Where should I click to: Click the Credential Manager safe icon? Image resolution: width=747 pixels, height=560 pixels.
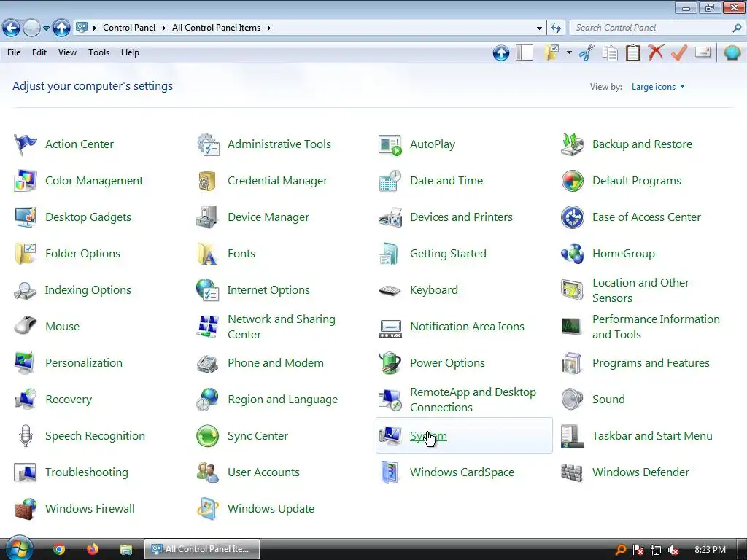pyautogui.click(x=208, y=181)
